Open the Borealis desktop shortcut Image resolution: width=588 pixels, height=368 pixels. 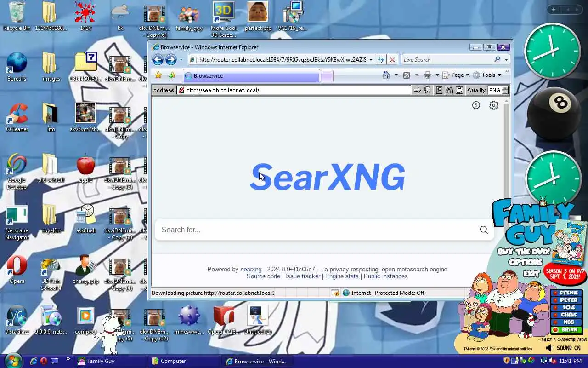[x=17, y=67]
